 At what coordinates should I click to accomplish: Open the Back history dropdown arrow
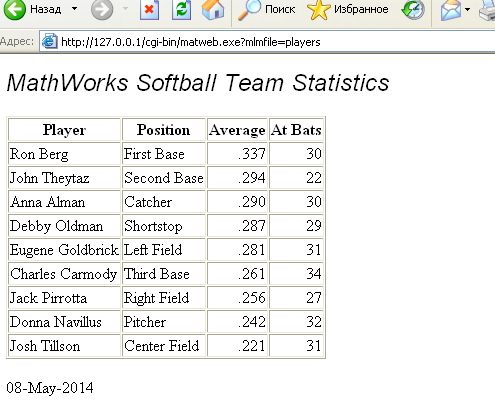pos(75,9)
